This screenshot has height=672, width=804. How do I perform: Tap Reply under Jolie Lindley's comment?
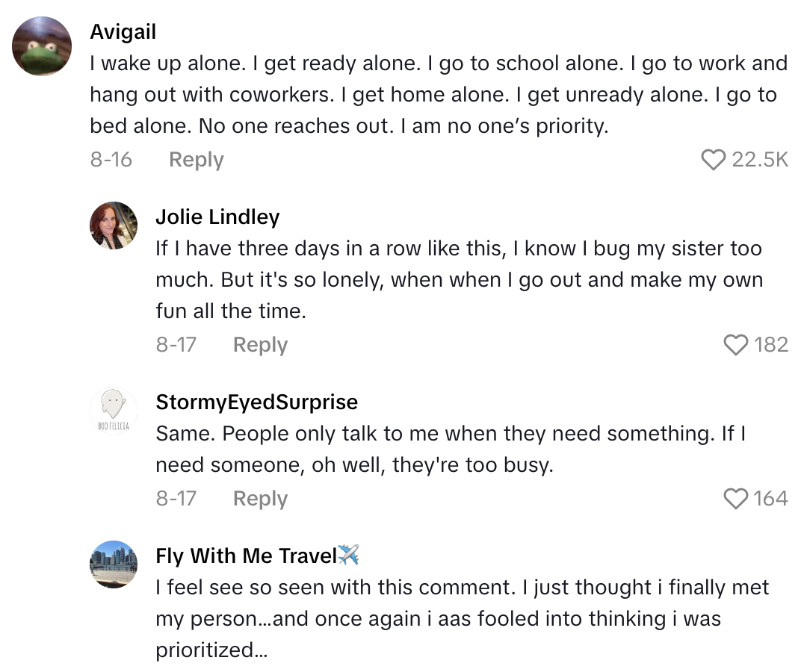tap(260, 344)
